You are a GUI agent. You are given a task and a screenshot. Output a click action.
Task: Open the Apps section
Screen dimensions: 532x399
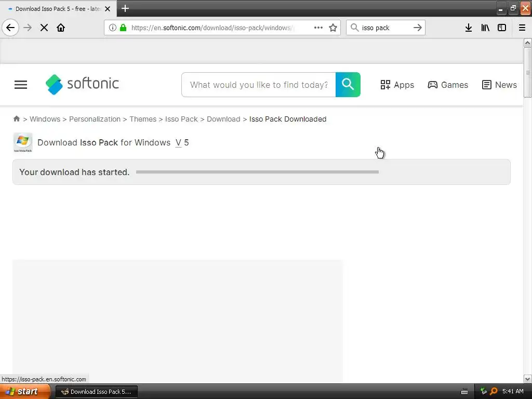pos(397,85)
